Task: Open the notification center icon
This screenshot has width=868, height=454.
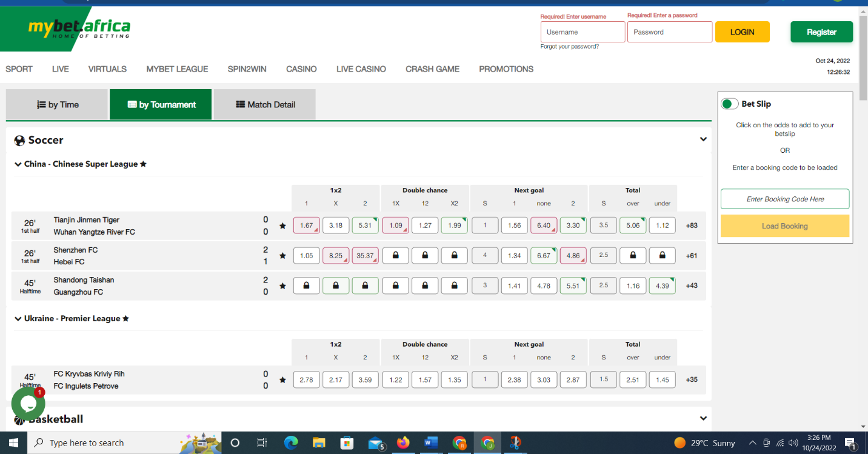Action: point(850,443)
